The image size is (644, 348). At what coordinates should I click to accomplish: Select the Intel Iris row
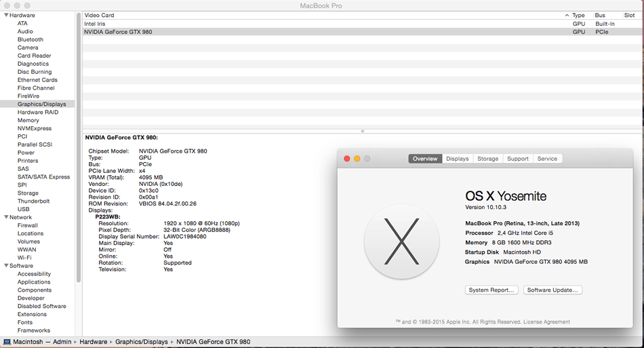(x=362, y=24)
